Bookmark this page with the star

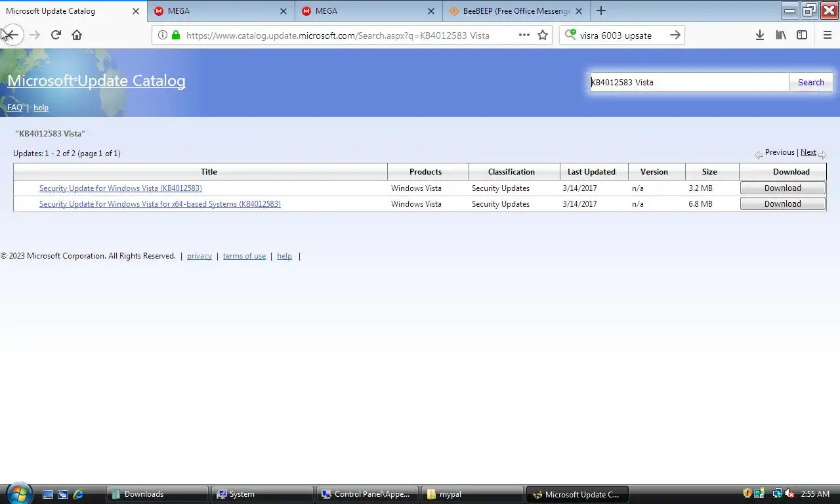(x=543, y=35)
